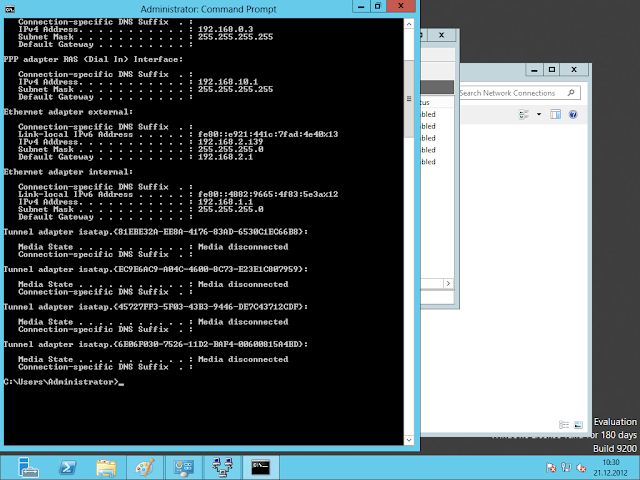Viewport: 640px width, 480px height.
Task: Expand the view options dropdown arrow
Action: point(541,115)
